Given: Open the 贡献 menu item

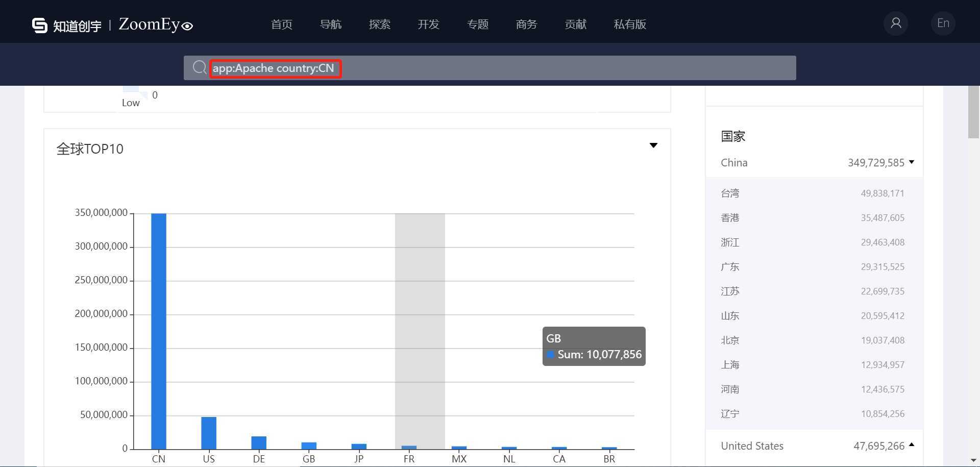Looking at the screenshot, I should tap(576, 24).
